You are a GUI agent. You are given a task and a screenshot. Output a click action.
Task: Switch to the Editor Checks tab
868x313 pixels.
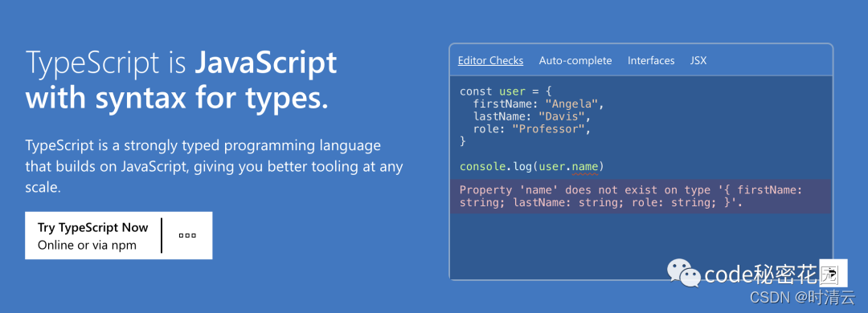click(x=490, y=61)
